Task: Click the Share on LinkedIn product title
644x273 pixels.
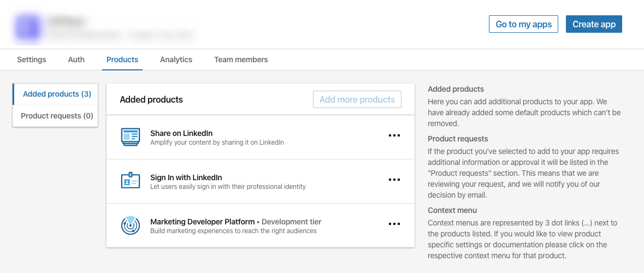Action: tap(181, 133)
